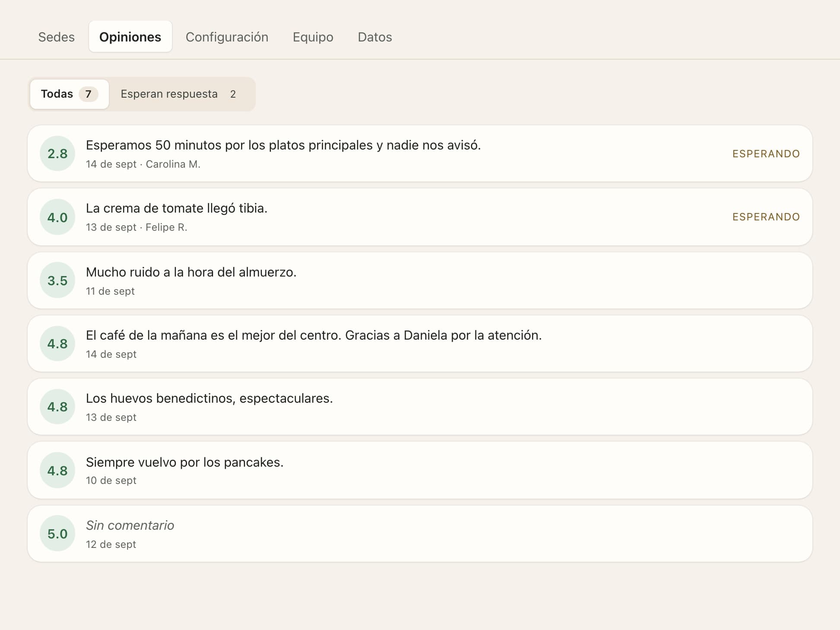Open the Sin comentario review
Image resolution: width=840 pixels, height=630 pixels.
click(420, 534)
